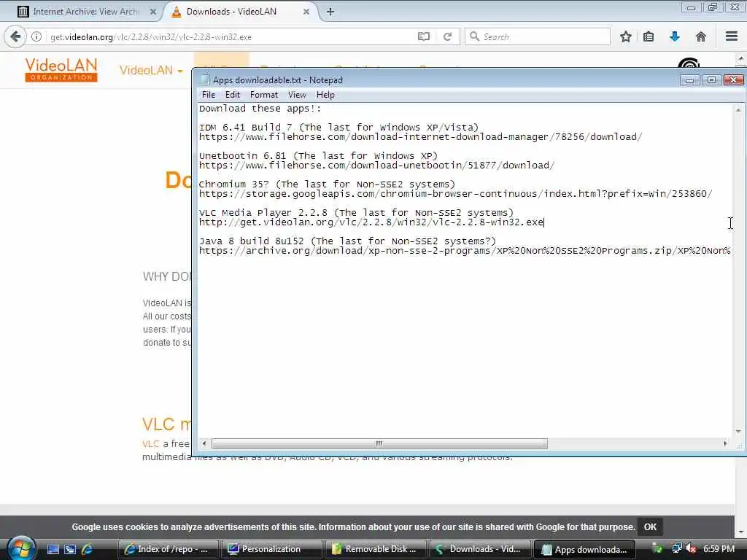This screenshot has width=747, height=560.
Task: Click the VLC Media Player 2.2.8 line
Action: [x=356, y=213]
